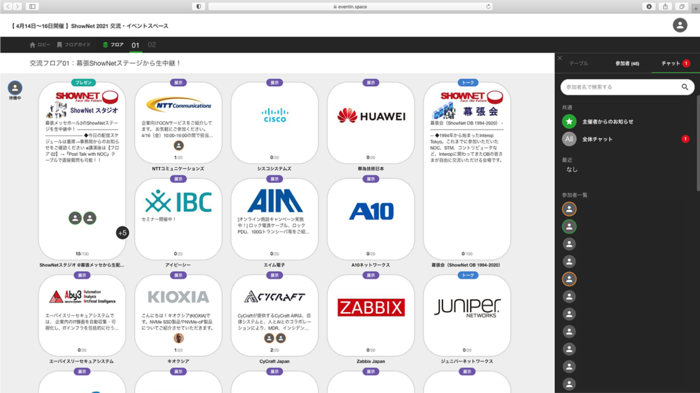The height and width of the screenshot is (393, 700).
Task: Switch to the participants tab
Action: coord(627,63)
